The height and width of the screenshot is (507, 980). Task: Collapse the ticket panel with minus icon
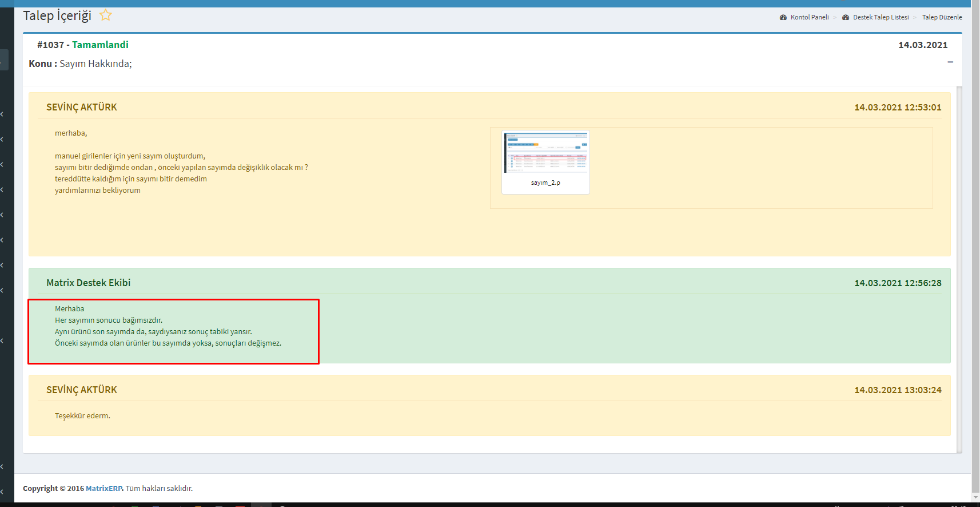pos(950,62)
